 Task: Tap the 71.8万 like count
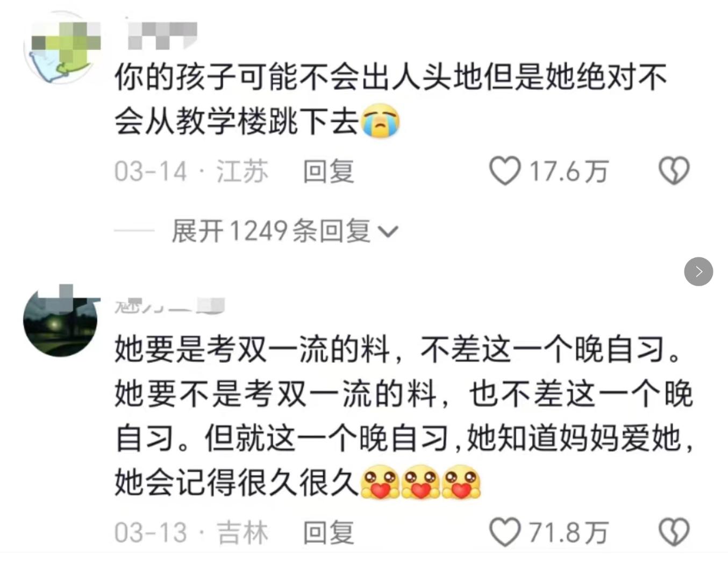pyautogui.click(x=569, y=532)
